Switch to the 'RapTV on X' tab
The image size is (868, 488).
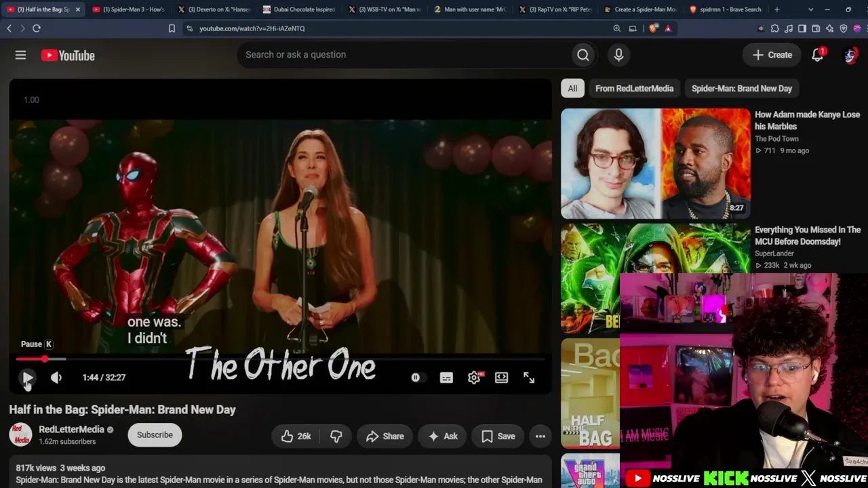[x=555, y=9]
